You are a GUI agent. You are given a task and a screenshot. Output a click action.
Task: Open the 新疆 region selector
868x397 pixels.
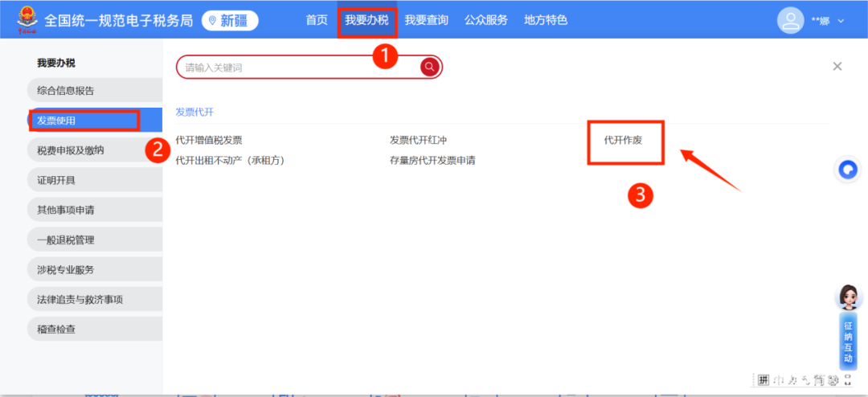click(231, 21)
